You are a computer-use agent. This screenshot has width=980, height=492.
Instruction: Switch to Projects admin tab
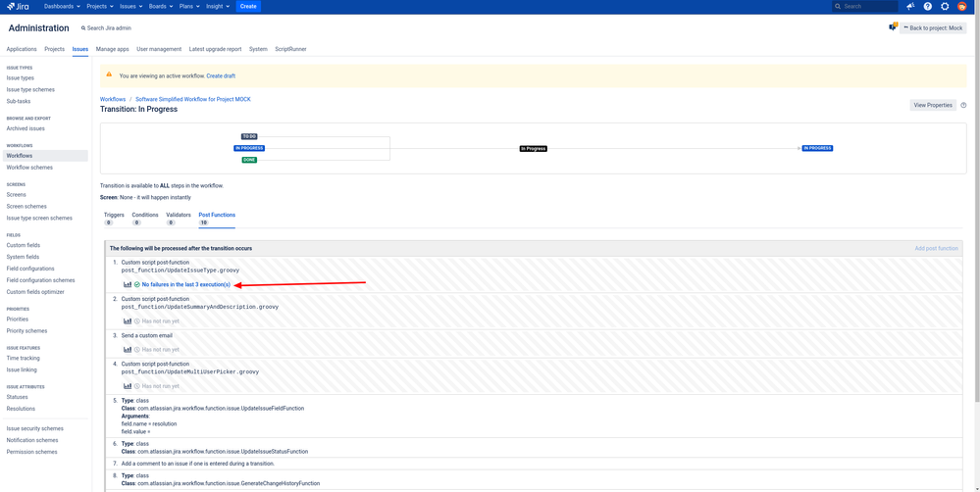pos(54,49)
